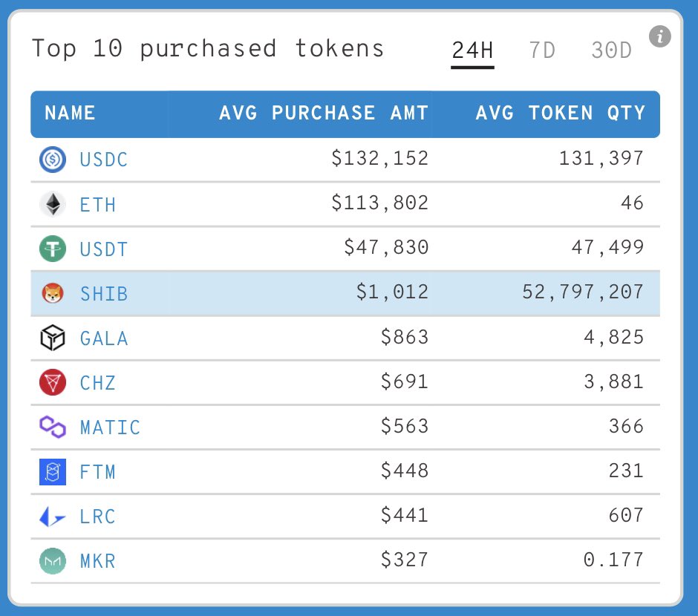The width and height of the screenshot is (698, 616).
Task: Click the $691 CHZ purchase amount
Action: pyautogui.click(x=404, y=381)
